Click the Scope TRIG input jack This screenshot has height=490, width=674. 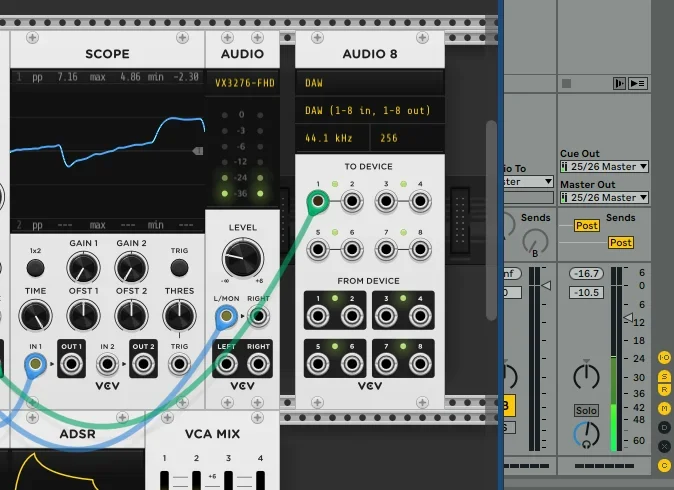[x=179, y=364]
